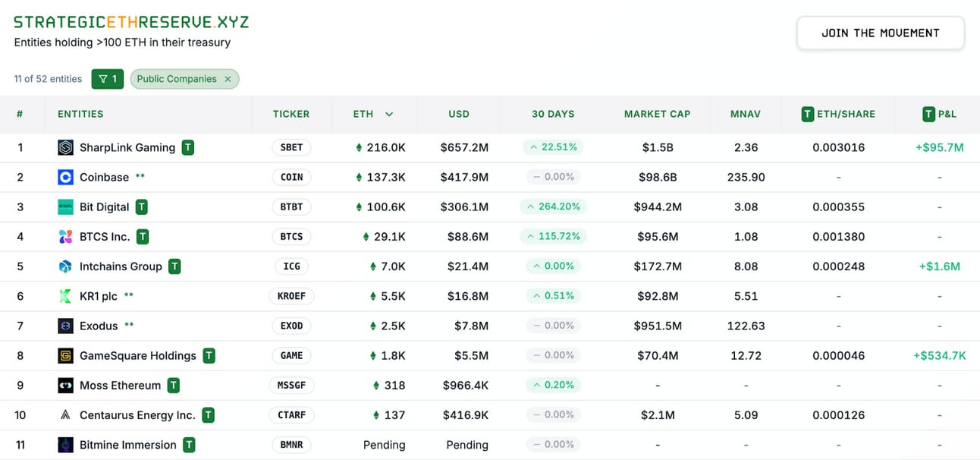The height and width of the screenshot is (460, 980).
Task: Click the Intchains Group logo icon
Action: [x=66, y=266]
